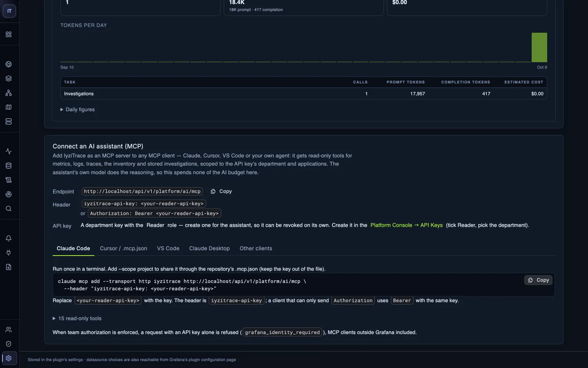Click the grafana_identity_required code label
Image resolution: width=588 pixels, height=368 pixels.
click(282, 332)
